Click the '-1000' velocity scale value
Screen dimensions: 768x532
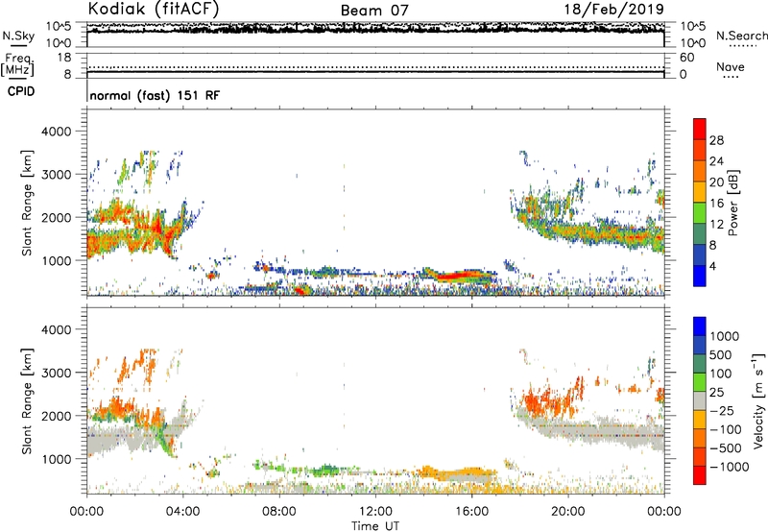click(729, 467)
